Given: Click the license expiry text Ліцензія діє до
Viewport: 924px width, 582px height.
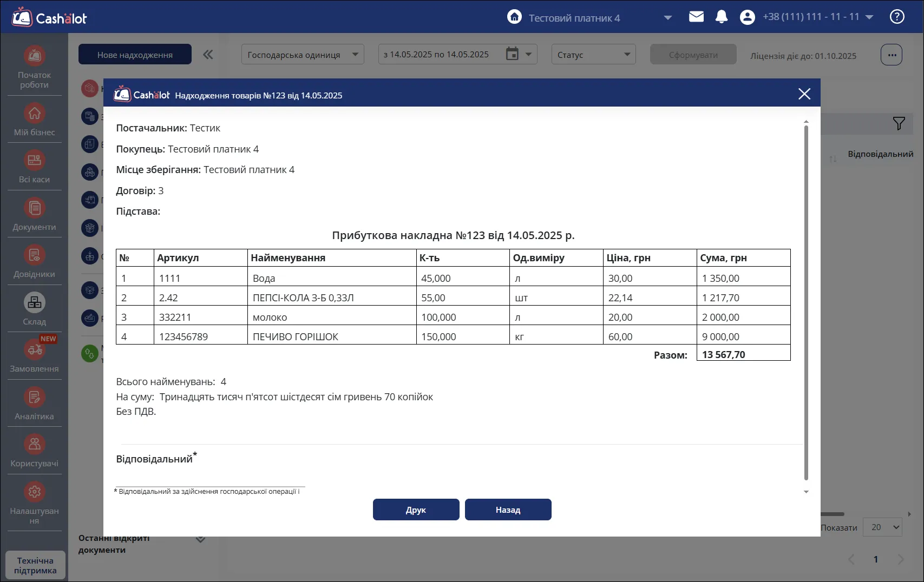Looking at the screenshot, I should [x=803, y=56].
